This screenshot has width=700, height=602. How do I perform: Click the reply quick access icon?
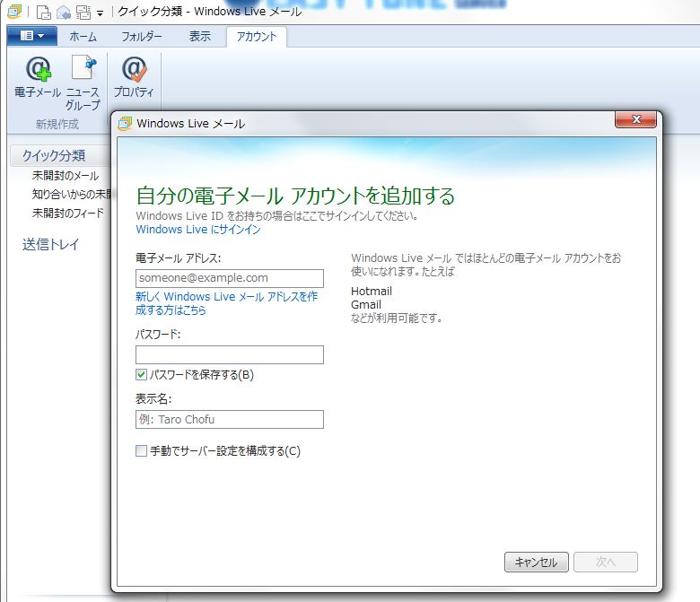point(63,12)
